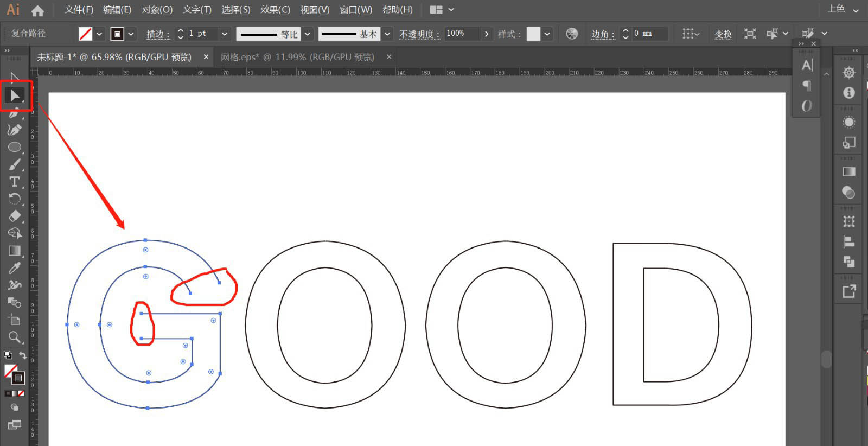Pick the Gradient tool
The height and width of the screenshot is (446, 868).
pos(15,251)
